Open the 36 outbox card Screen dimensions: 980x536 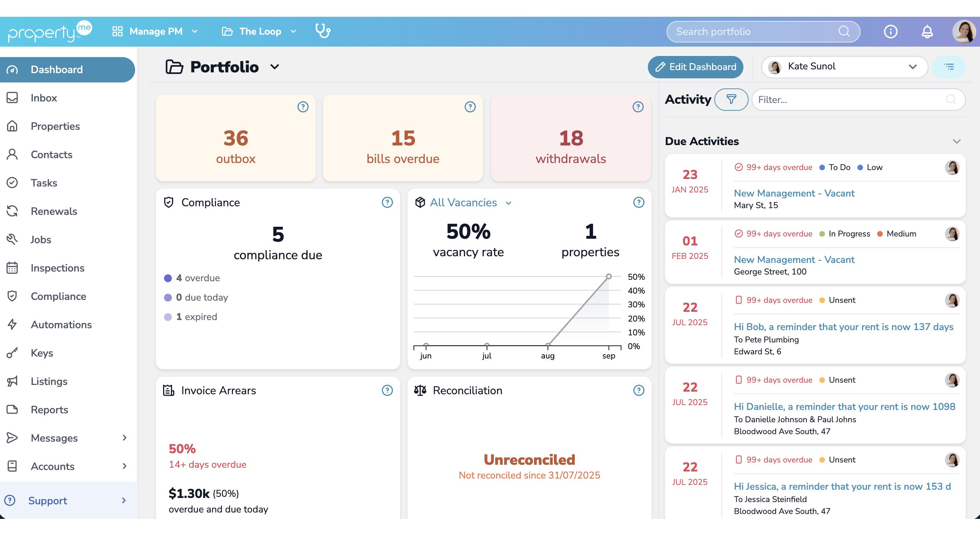point(235,138)
